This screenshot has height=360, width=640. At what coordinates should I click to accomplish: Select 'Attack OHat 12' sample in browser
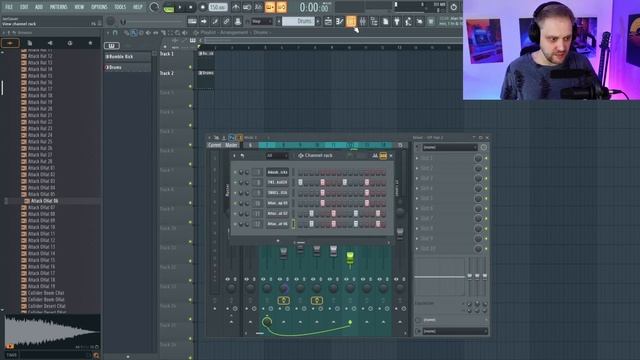click(x=41, y=240)
